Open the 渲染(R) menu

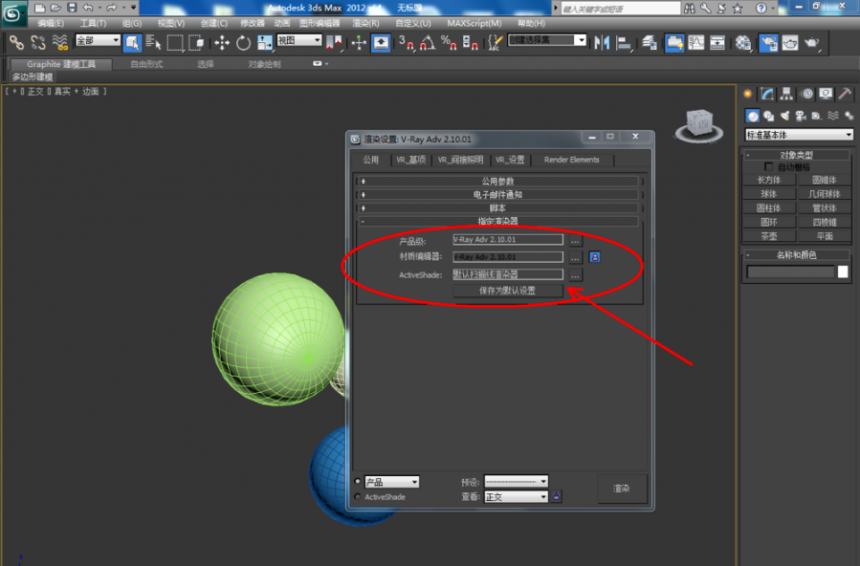pos(366,23)
